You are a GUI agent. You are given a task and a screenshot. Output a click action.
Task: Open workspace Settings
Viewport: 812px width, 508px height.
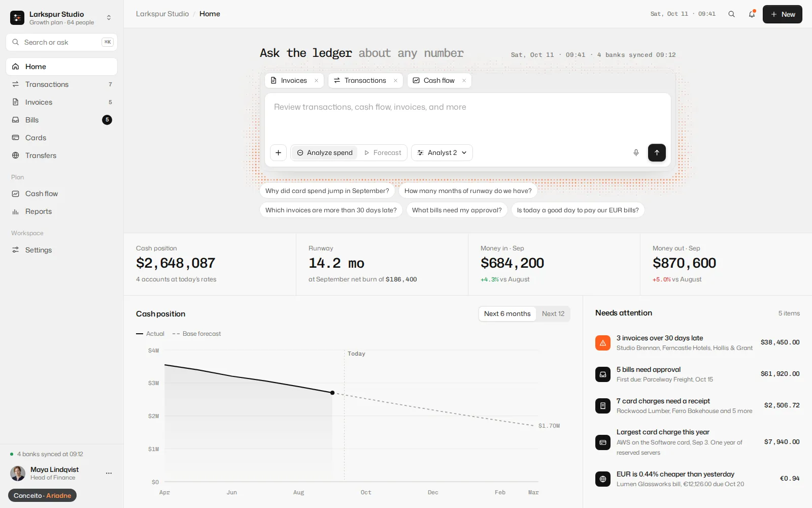tap(61, 250)
